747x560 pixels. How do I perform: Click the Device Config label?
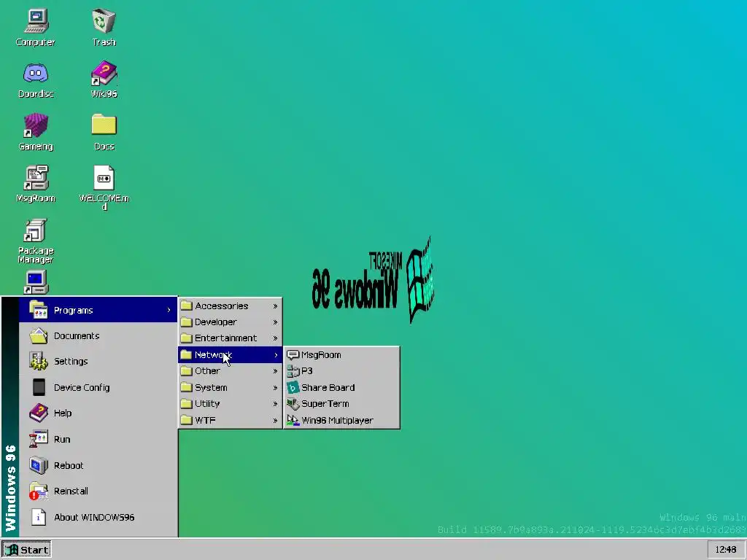click(x=82, y=388)
